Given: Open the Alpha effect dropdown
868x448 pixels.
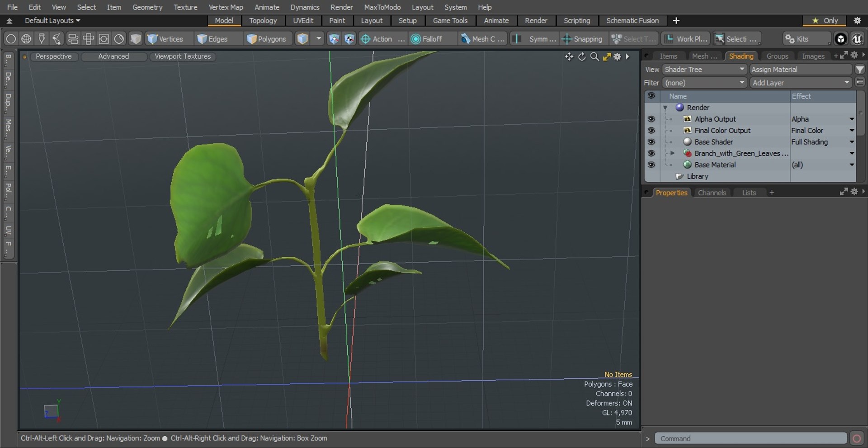Looking at the screenshot, I should (x=852, y=119).
